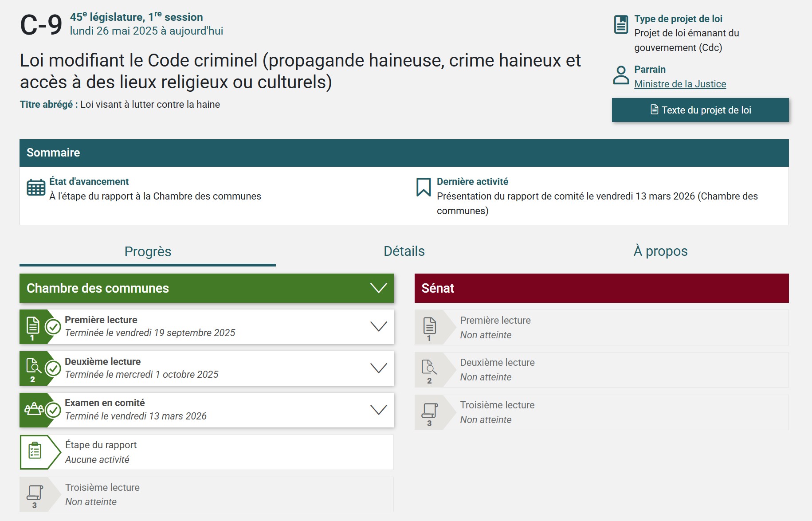This screenshot has width=812, height=521.
Task: Click the short title Loi visant à lutter contre la haine
Action: click(x=150, y=105)
